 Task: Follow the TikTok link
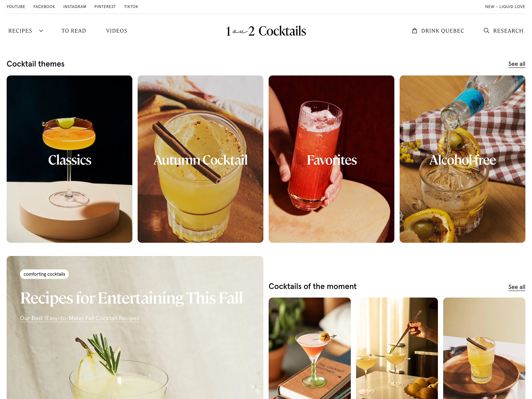tap(131, 7)
